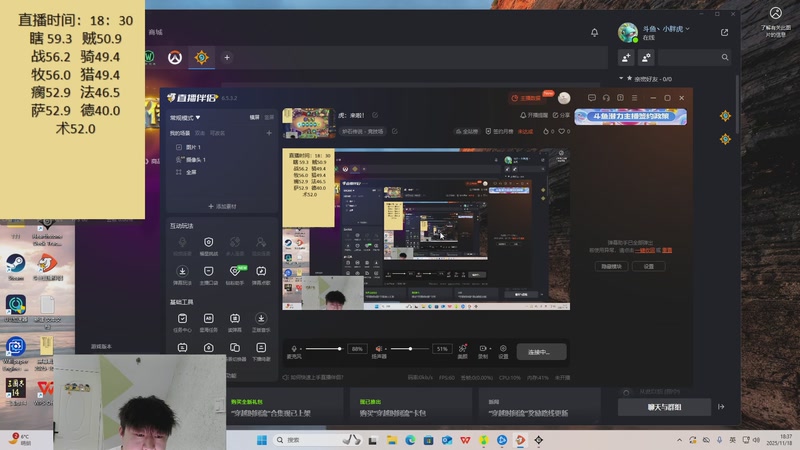Adjust microphone volume slider

(x=323, y=348)
